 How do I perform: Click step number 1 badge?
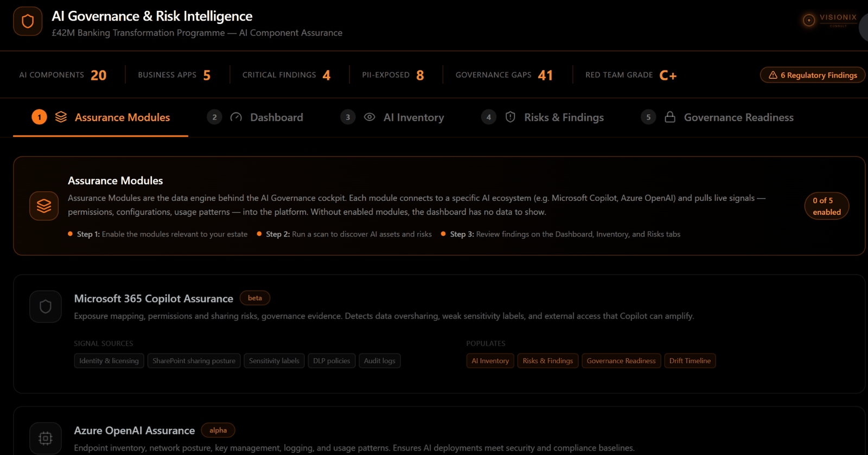[x=39, y=117]
